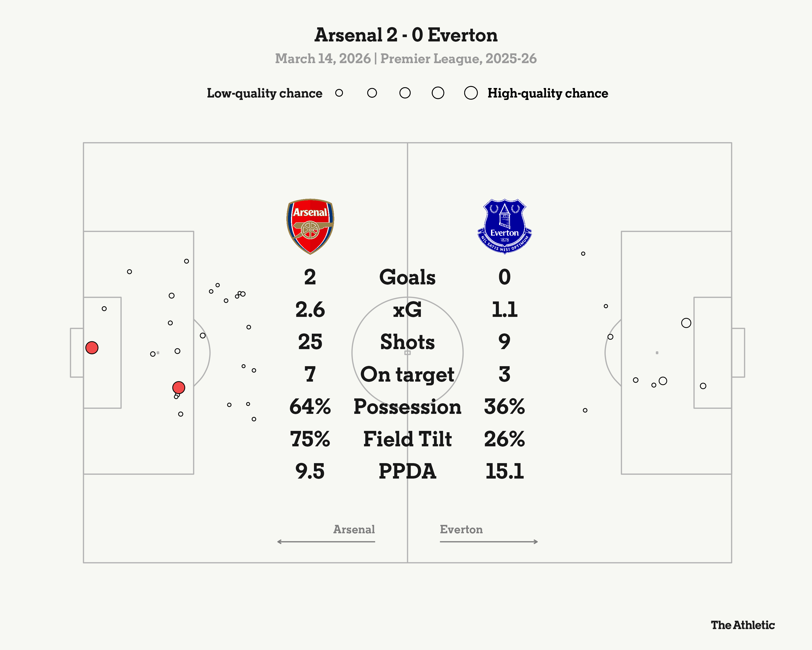812x650 pixels.
Task: Click the "Arsenal 2 - 0 Everton" title
Action: coord(406,35)
